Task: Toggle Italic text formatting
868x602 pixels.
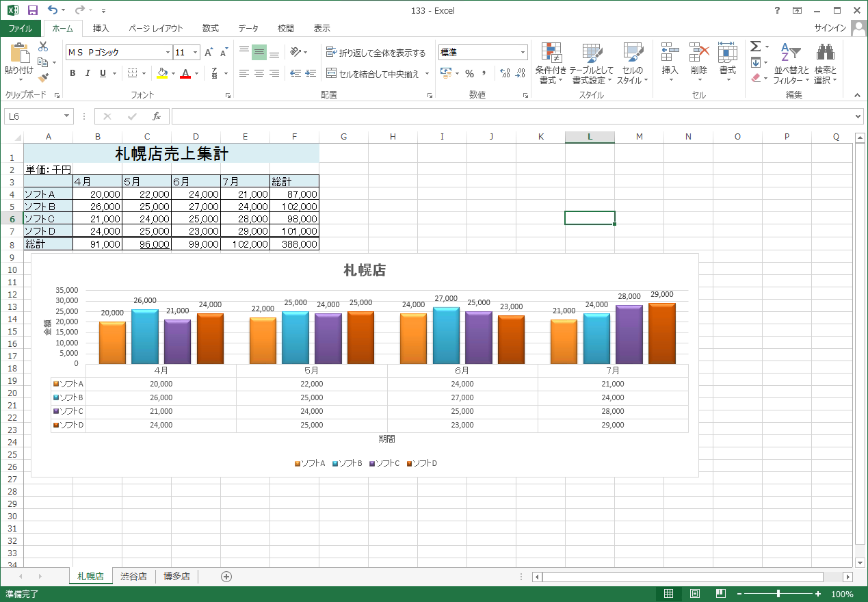Action: (88, 73)
